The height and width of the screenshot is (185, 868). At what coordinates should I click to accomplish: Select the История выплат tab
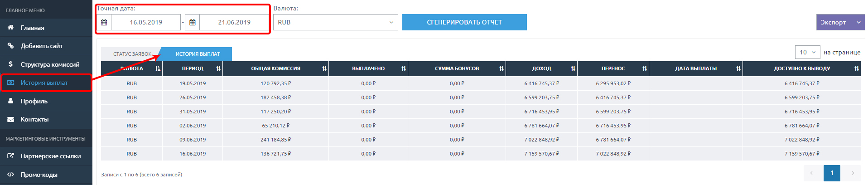pyautogui.click(x=198, y=54)
